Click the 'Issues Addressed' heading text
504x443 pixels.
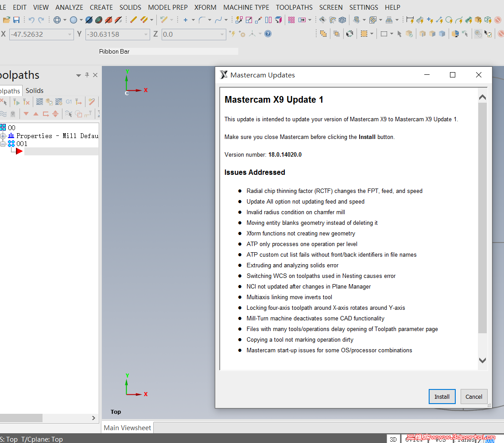tap(255, 172)
